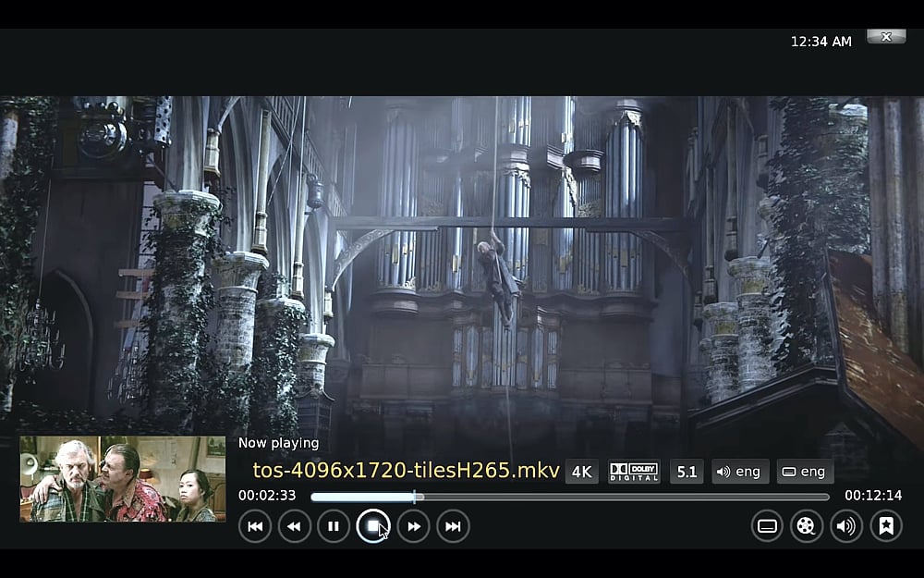The image size is (924, 578).
Task: Click the 5.1 channels badge
Action: click(x=687, y=472)
